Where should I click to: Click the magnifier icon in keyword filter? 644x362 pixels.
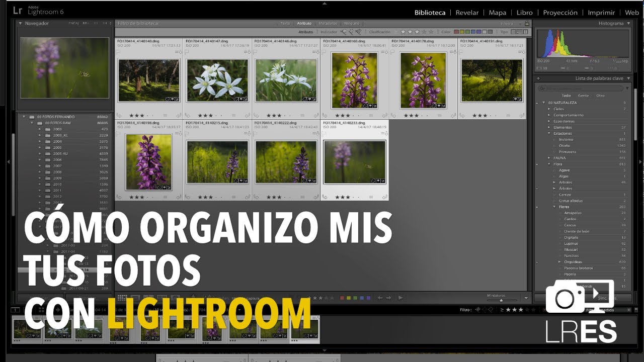(x=542, y=88)
